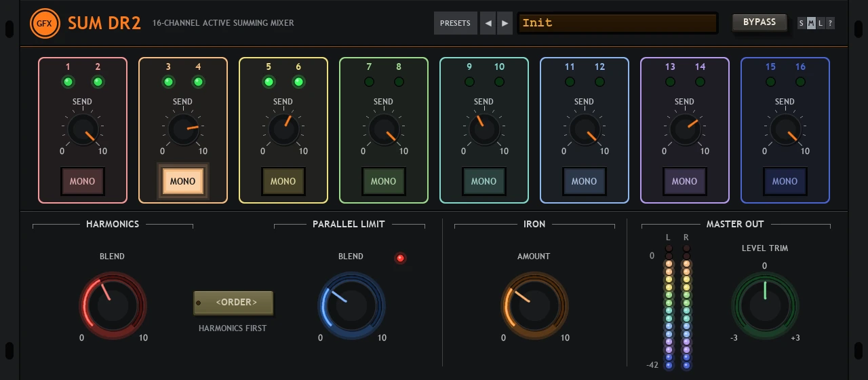Click channel 9 LED indicator
The width and height of the screenshot is (868, 380).
pyautogui.click(x=469, y=82)
